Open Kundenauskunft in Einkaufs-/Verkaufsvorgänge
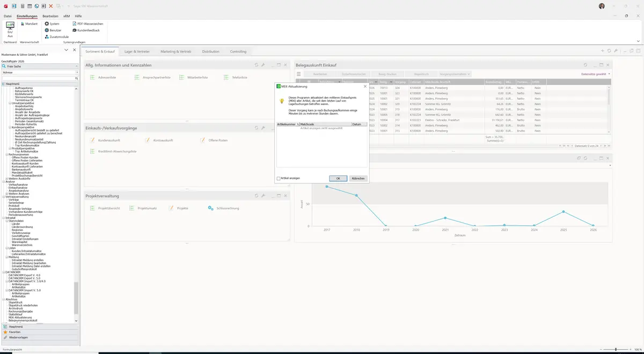This screenshot has height=354, width=644. [x=105, y=140]
